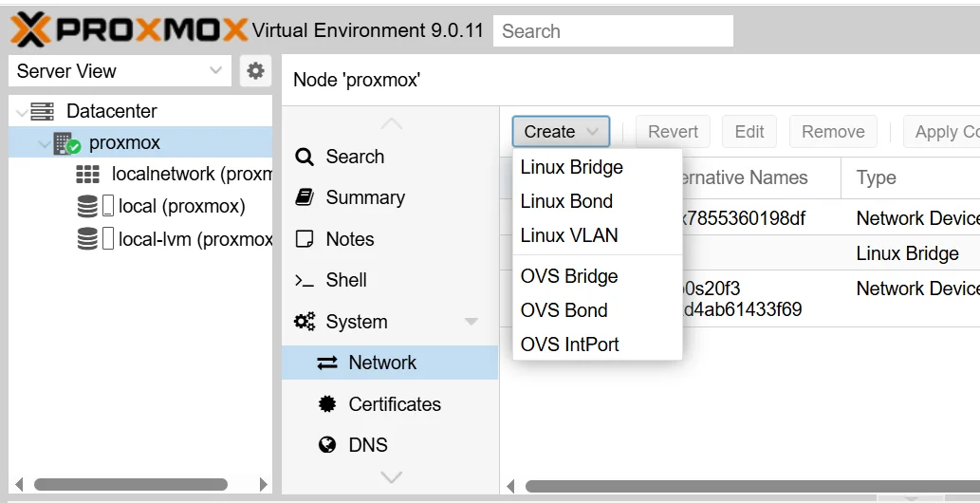Select the proxmox node in tree
The image size is (980, 503).
(140, 142)
